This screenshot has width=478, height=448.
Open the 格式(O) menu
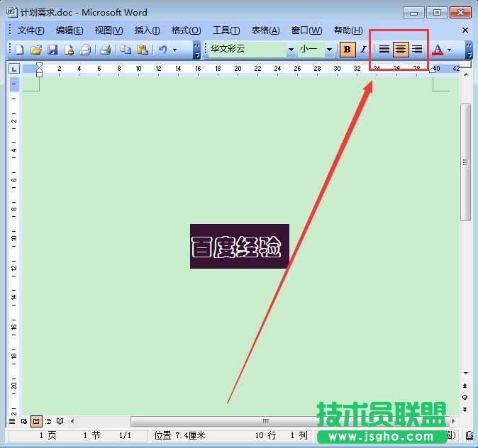pyautogui.click(x=186, y=30)
